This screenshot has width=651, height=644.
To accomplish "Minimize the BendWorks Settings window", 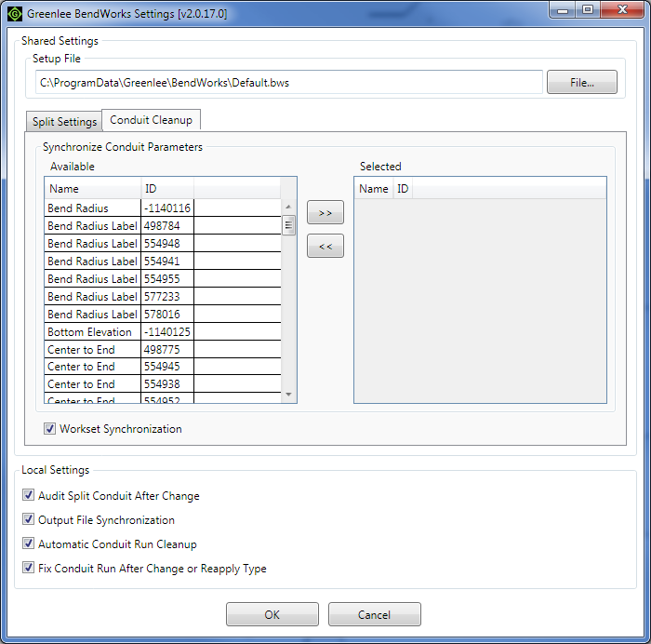I will tap(563, 10).
